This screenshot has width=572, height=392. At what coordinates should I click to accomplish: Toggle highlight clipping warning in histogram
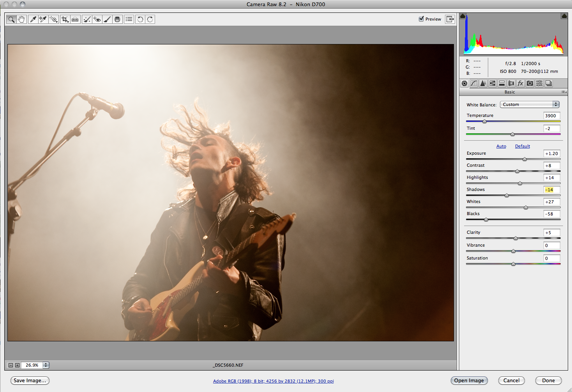[564, 16]
